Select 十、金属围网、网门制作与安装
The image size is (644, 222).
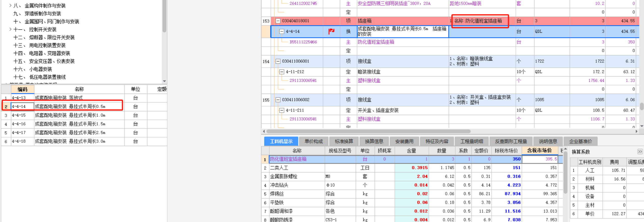[x=46, y=22]
